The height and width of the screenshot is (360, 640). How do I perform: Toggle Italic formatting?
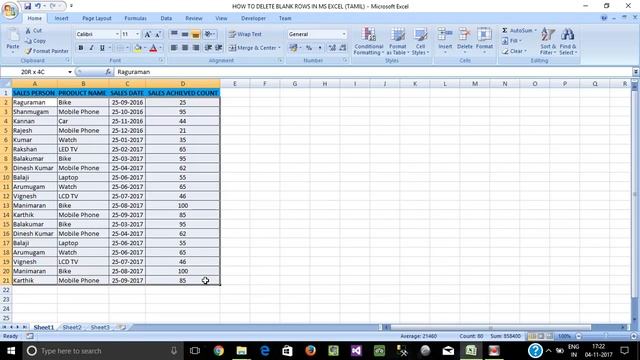[91, 48]
